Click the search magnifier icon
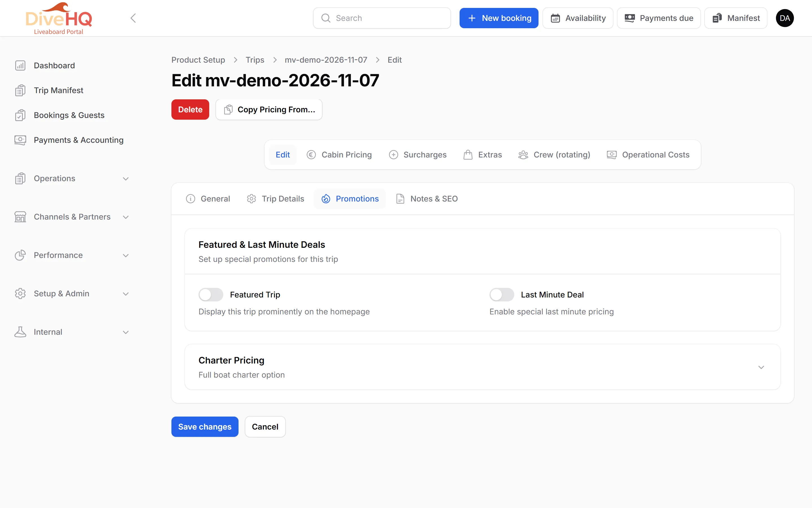812x508 pixels. 326,18
